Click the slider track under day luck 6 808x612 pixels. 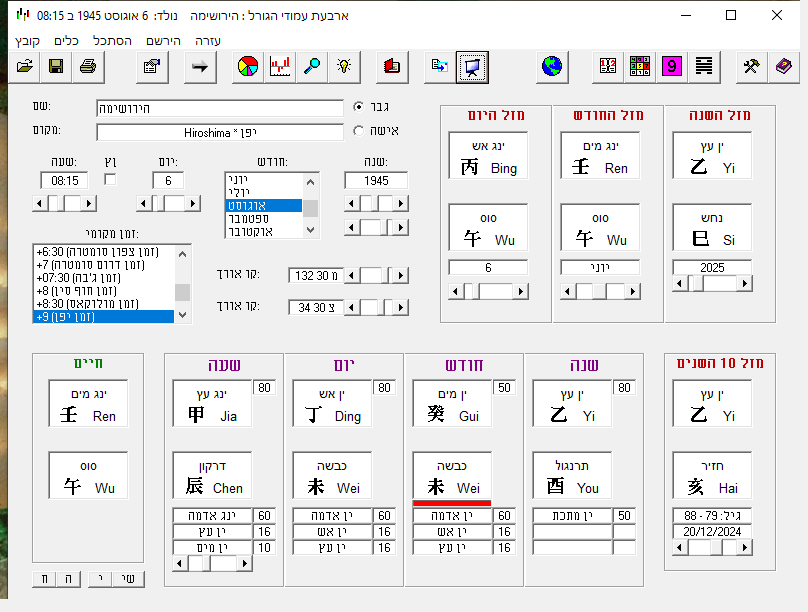click(x=488, y=292)
